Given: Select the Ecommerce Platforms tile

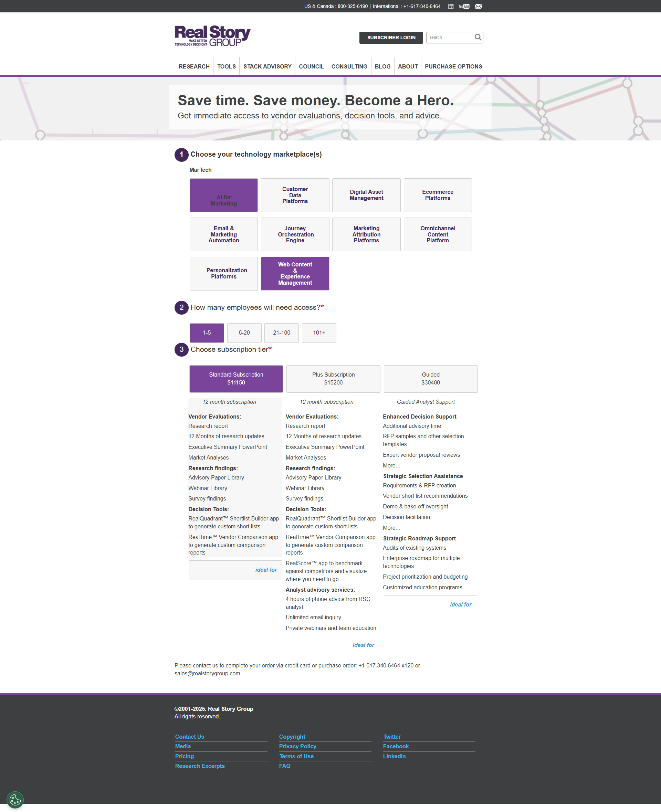Looking at the screenshot, I should point(438,195).
